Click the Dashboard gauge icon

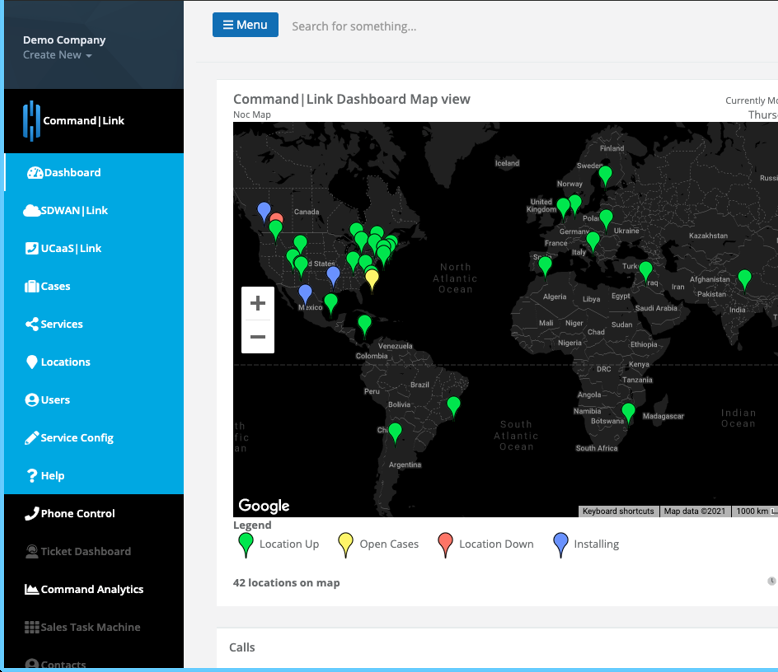(35, 172)
